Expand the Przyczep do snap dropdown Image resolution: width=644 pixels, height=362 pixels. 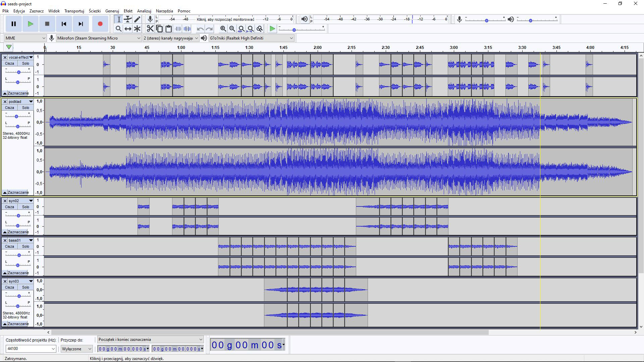pyautogui.click(x=77, y=349)
